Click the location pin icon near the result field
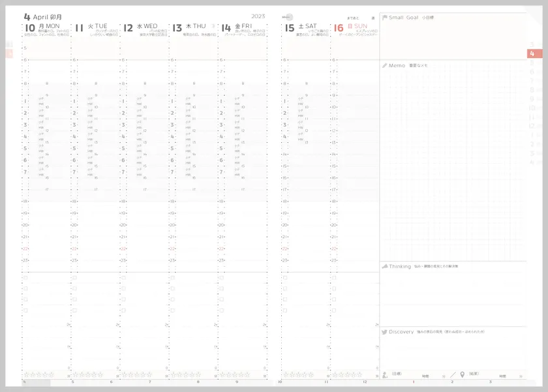The height and width of the screenshot is (392, 548). coord(462,374)
